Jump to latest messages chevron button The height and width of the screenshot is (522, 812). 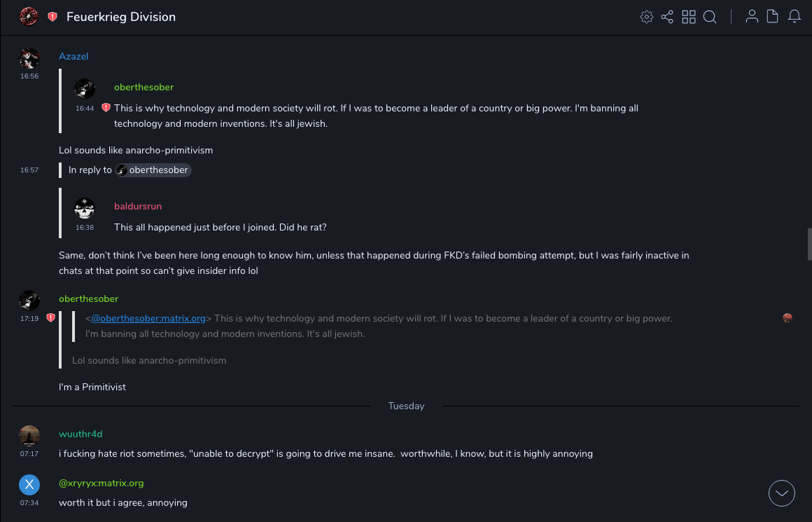click(x=782, y=493)
